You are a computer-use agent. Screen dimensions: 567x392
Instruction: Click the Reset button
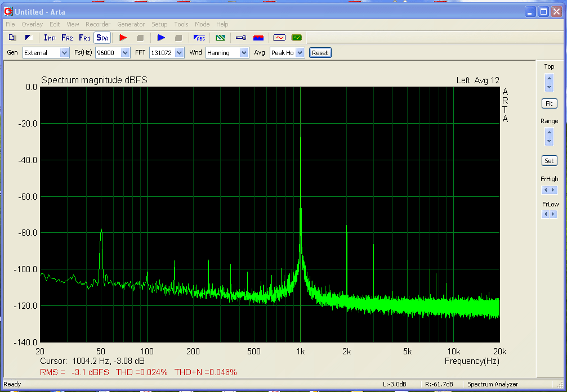pos(320,53)
